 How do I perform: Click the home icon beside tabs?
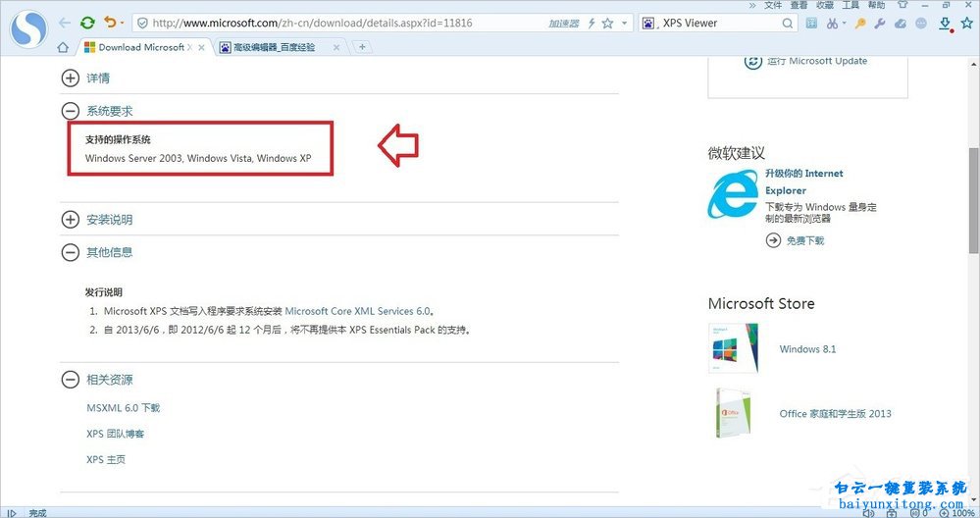[63, 47]
